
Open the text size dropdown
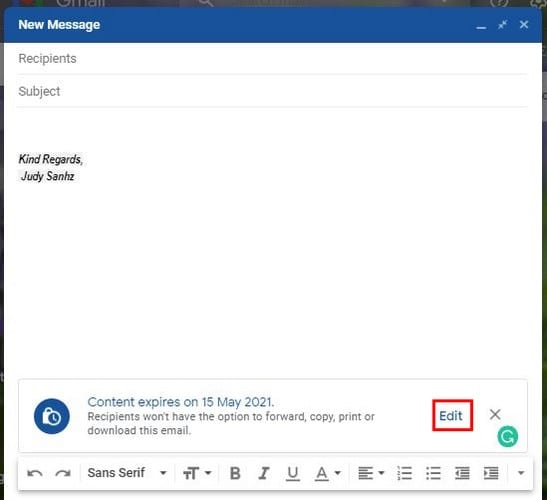[197, 473]
